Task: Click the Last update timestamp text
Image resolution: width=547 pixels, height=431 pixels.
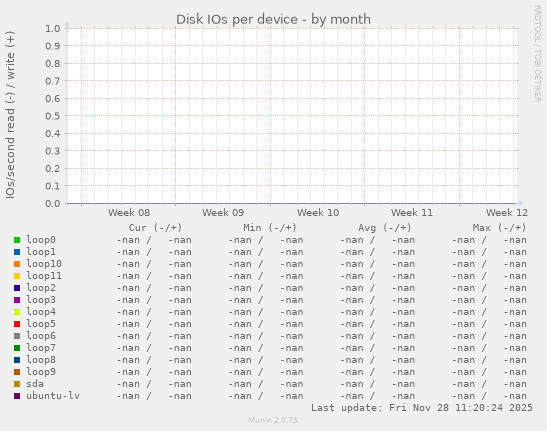Action: click(422, 408)
